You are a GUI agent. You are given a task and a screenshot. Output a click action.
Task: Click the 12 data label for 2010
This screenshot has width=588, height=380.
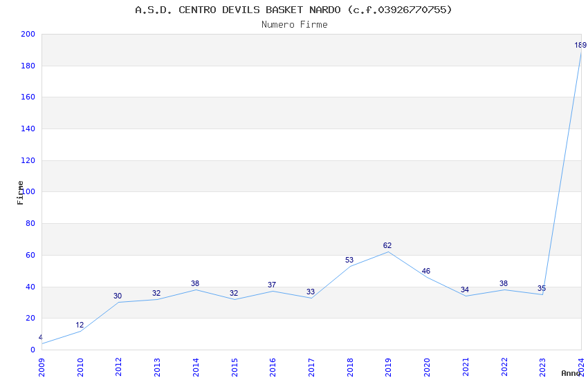80,325
